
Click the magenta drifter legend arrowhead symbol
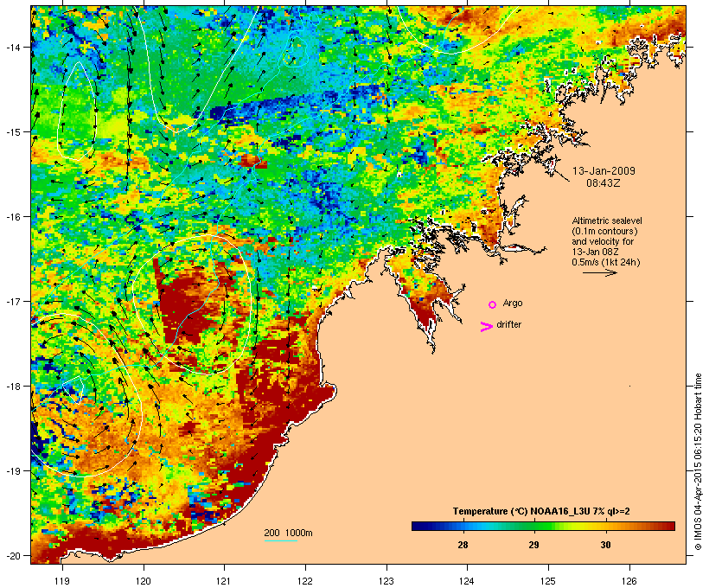click(x=487, y=327)
